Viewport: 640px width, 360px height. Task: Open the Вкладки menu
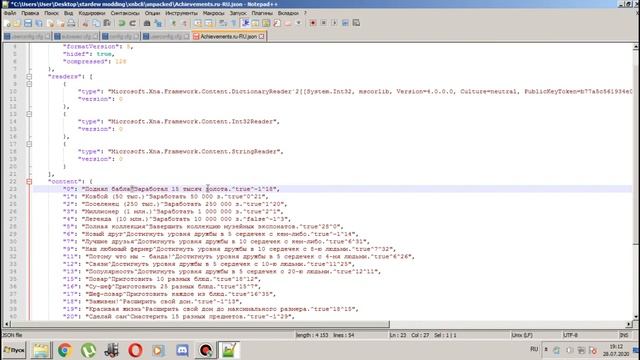(288, 13)
